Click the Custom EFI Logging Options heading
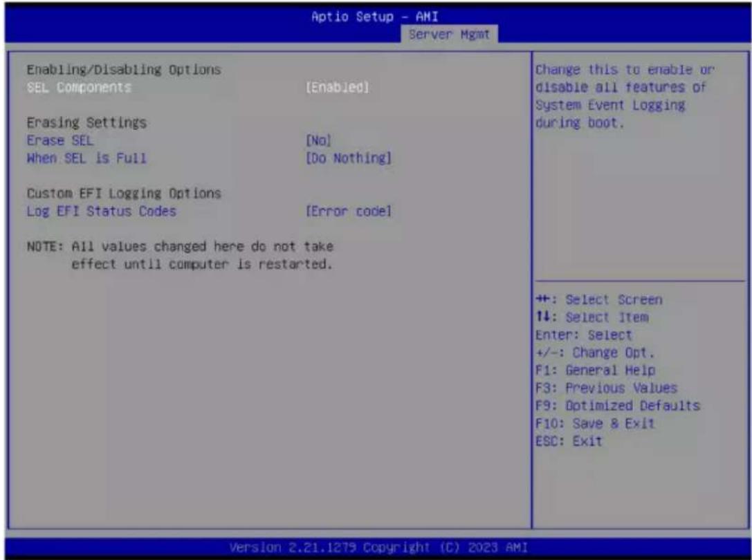The image size is (752, 560). [x=124, y=194]
